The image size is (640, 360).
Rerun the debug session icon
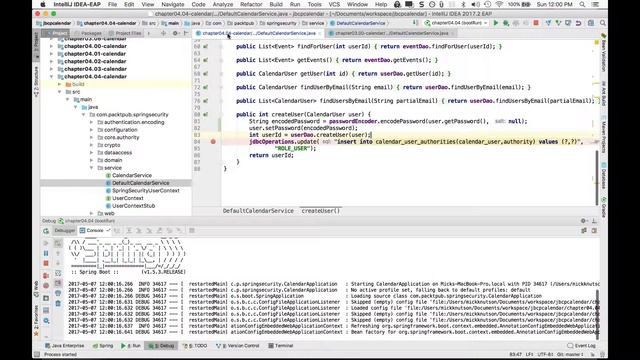click(46, 231)
